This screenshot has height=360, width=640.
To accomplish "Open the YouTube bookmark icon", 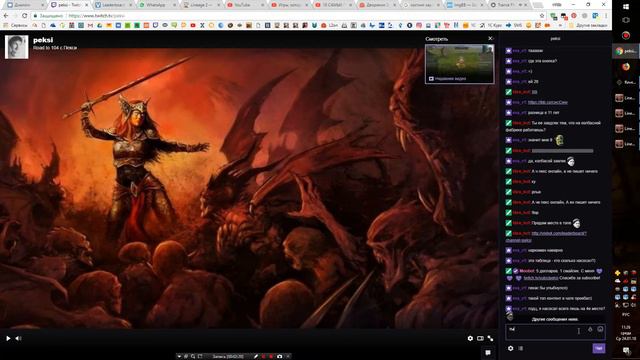I will (x=193, y=25).
